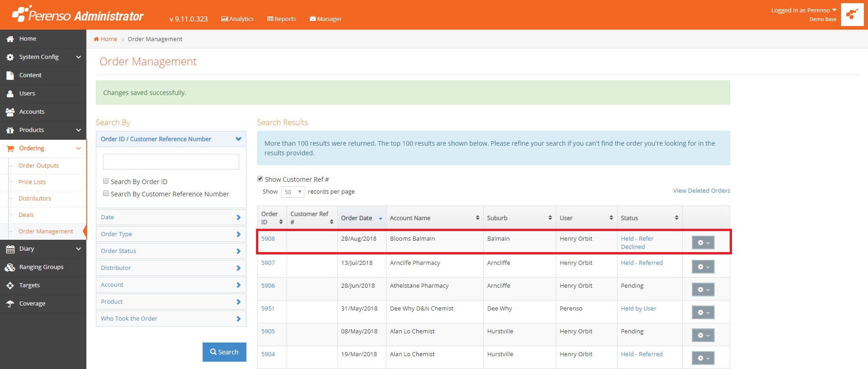Open the gear action menu for order 5904

click(703, 358)
